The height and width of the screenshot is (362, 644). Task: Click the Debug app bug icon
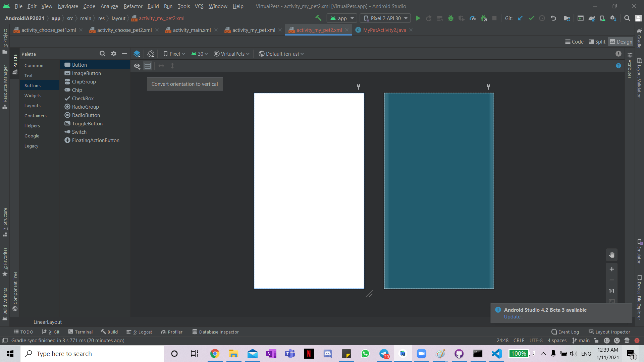(451, 18)
